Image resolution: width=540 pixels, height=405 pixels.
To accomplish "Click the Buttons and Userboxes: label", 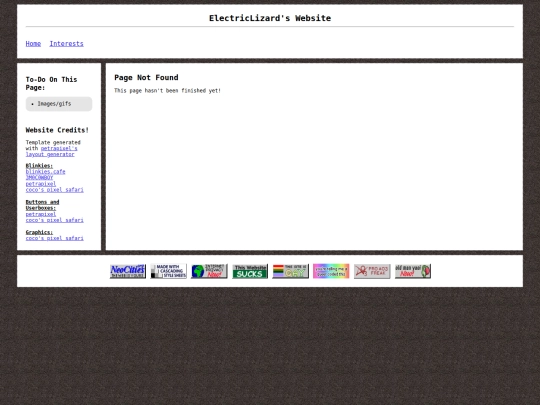I will coord(42,205).
